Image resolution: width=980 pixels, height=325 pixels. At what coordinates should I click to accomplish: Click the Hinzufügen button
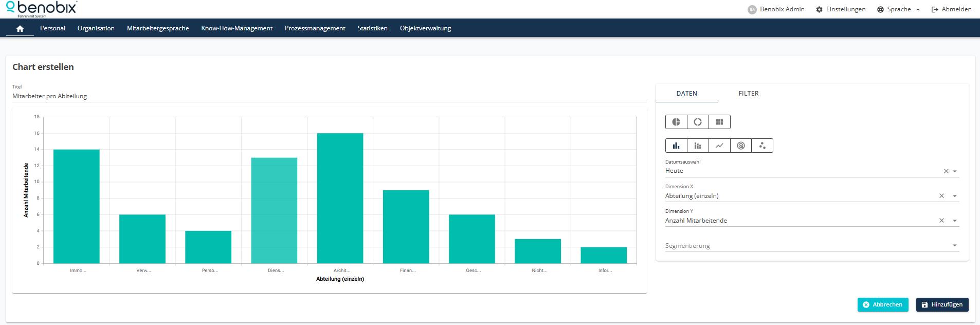(942, 304)
